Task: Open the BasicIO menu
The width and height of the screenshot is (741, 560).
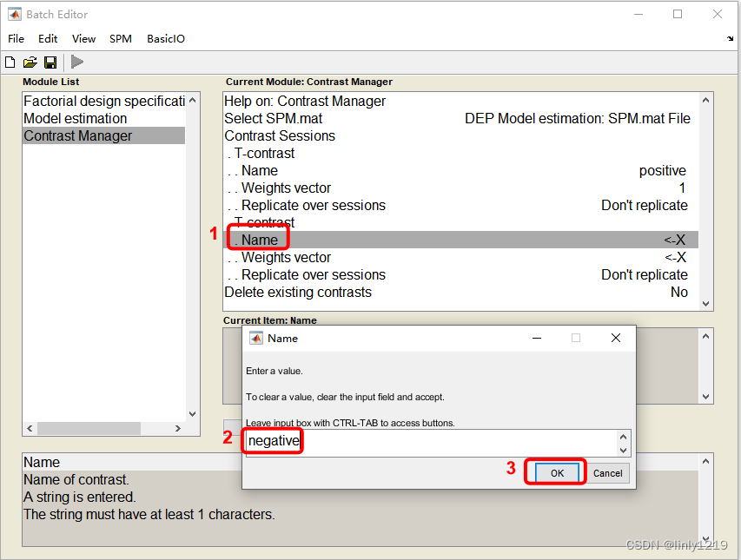Action: [x=165, y=38]
